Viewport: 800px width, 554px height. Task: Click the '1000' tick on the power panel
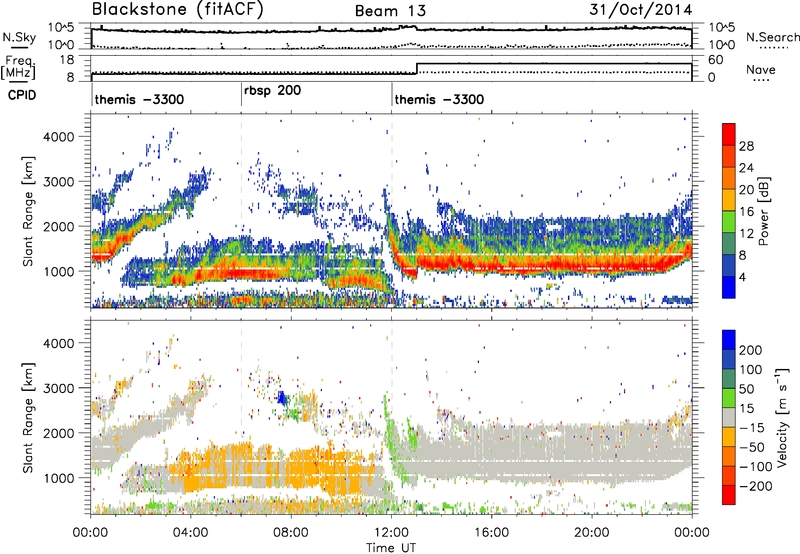tap(59, 271)
